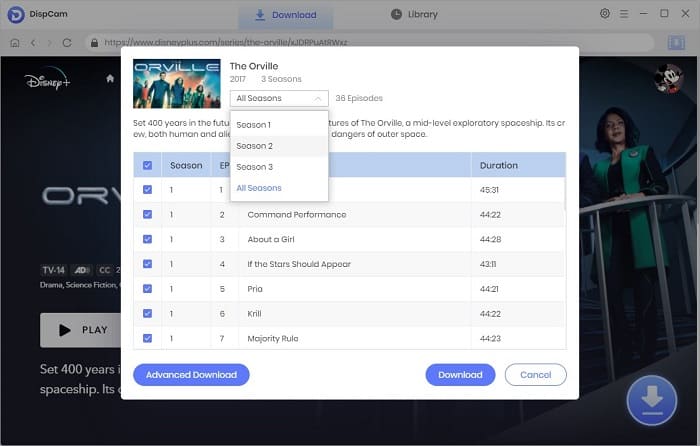Collapse the All Seasons dropdown box
Image resolution: width=700 pixels, height=446 pixels.
[x=279, y=98]
